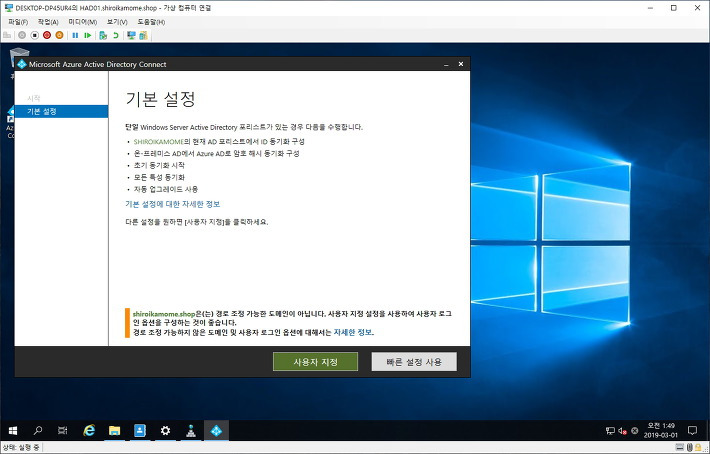
Task: Click the 상태: 실행 중 status text
Action: pos(21,448)
